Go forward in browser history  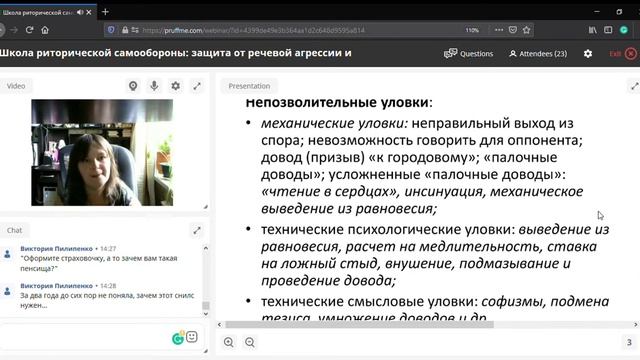coord(14,30)
